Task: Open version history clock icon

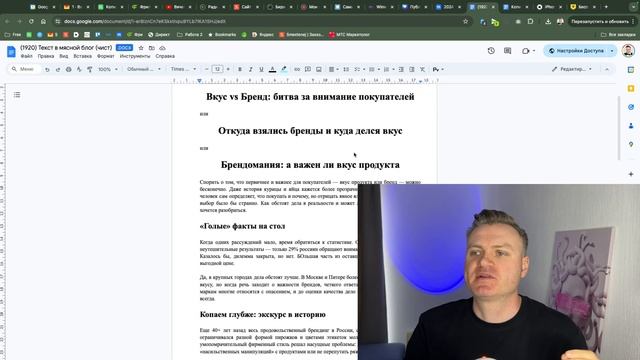Action: [x=491, y=51]
